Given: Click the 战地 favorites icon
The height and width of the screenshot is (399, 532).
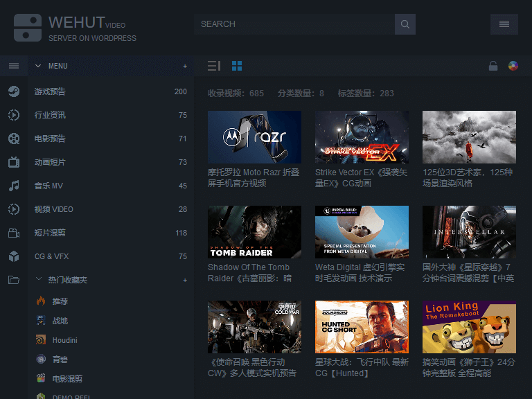Looking at the screenshot, I should click(x=41, y=320).
